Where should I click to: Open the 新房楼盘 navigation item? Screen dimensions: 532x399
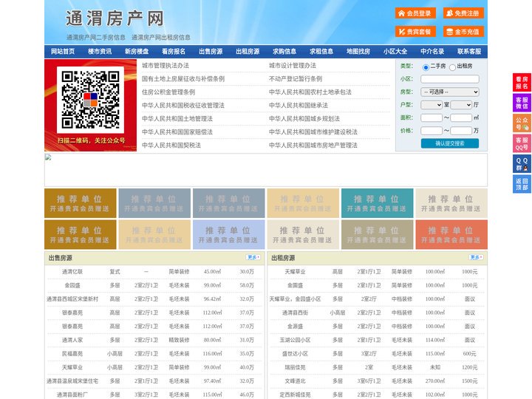pos(137,52)
